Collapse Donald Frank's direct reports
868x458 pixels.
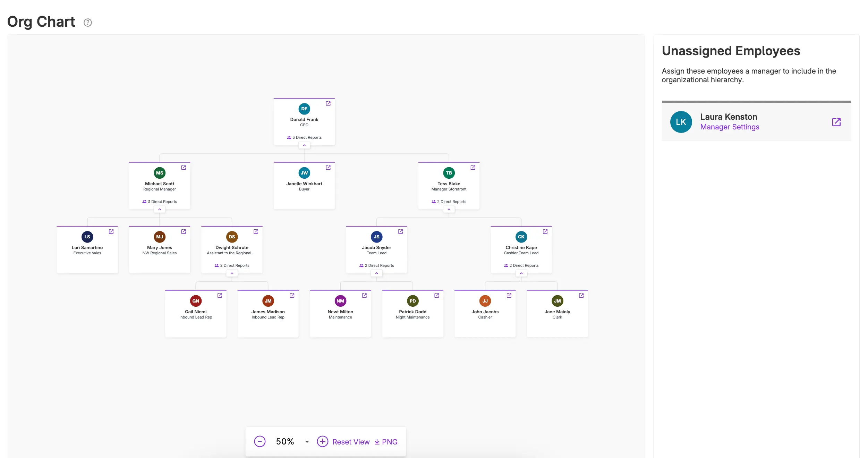(x=304, y=145)
